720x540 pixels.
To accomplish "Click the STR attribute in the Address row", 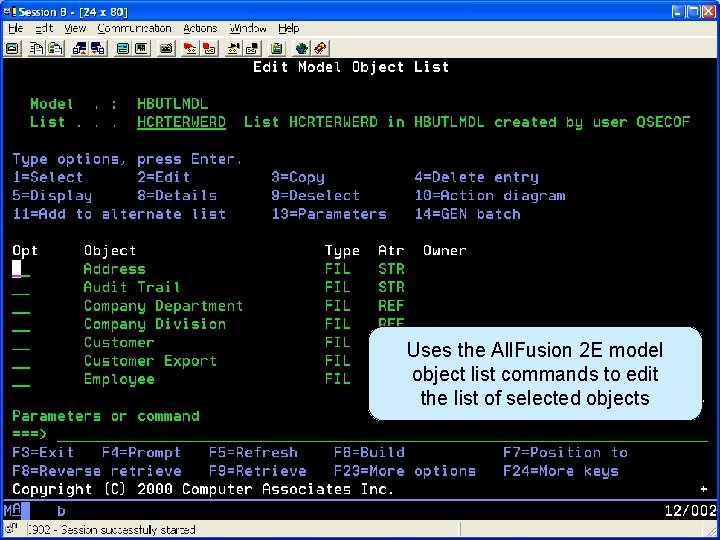I will [x=392, y=269].
